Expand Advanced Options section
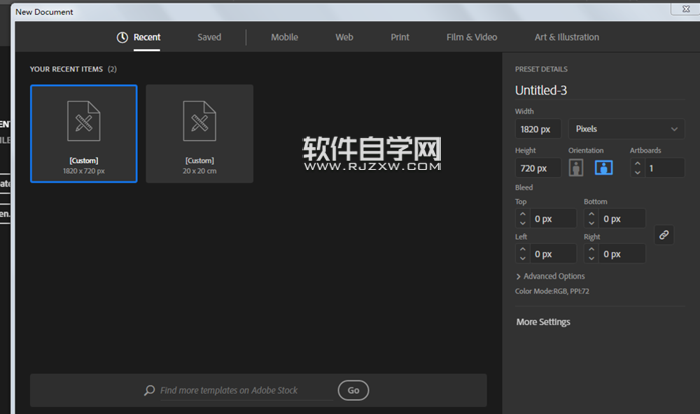Viewport: 700px width, 414px height. (x=550, y=276)
